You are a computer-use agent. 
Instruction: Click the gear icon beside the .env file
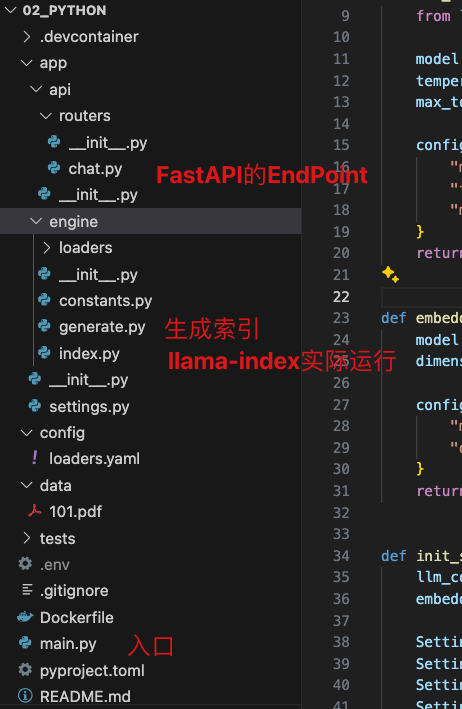(x=25, y=564)
